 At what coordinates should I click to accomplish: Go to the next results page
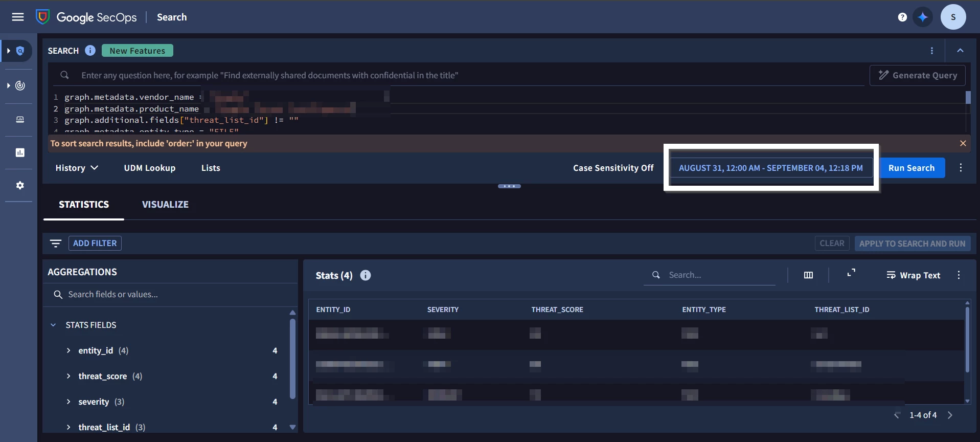click(x=950, y=415)
